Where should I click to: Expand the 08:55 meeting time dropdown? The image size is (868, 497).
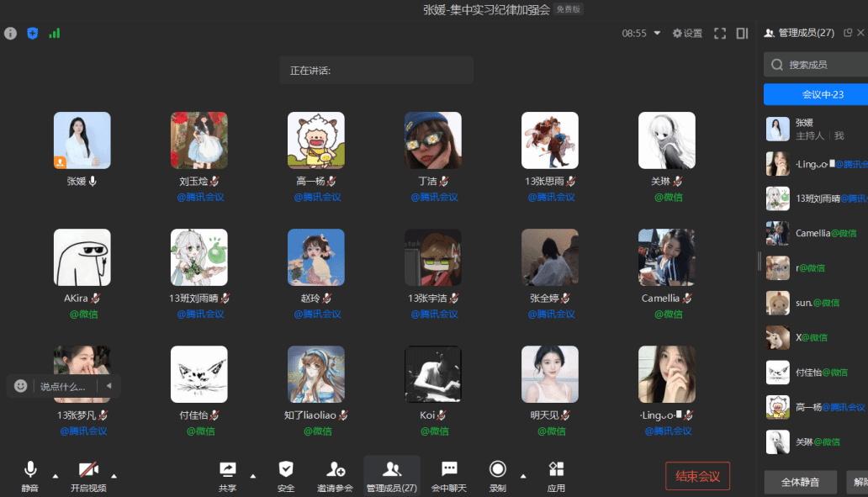click(x=658, y=34)
